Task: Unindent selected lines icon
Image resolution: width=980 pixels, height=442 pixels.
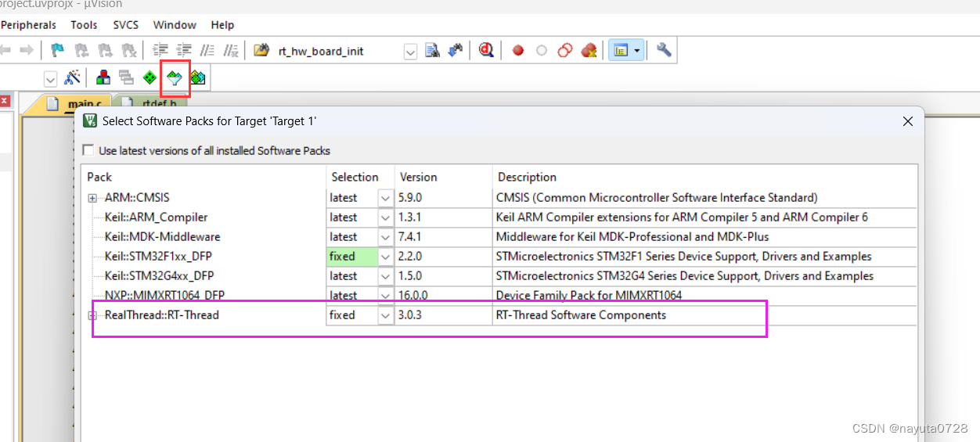Action: 184,51
